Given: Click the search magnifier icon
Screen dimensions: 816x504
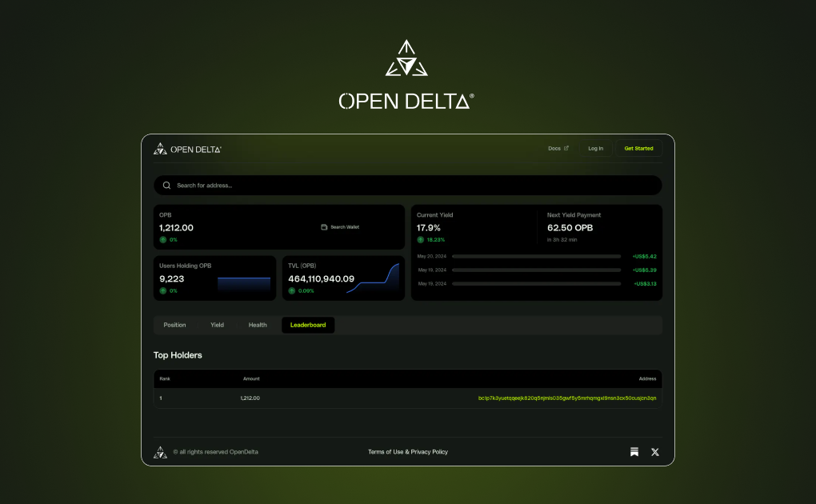Looking at the screenshot, I should click(x=166, y=186).
